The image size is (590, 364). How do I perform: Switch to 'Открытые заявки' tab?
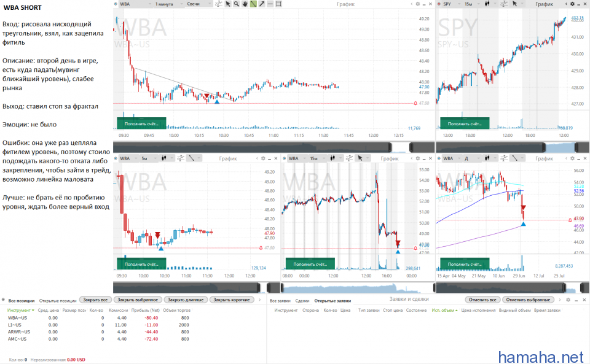[332, 301]
